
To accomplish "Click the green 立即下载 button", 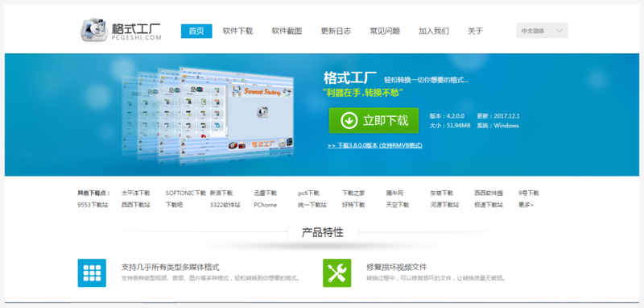I will click(x=374, y=120).
